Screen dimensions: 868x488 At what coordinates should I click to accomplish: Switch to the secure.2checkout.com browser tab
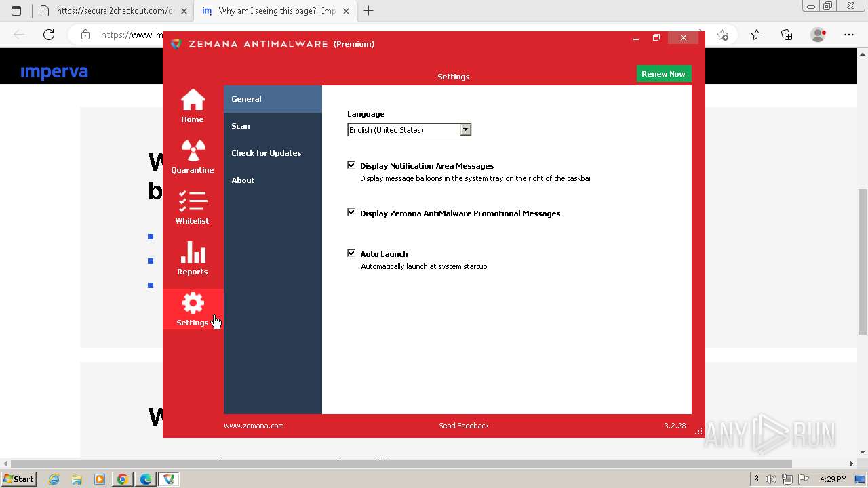(x=113, y=11)
